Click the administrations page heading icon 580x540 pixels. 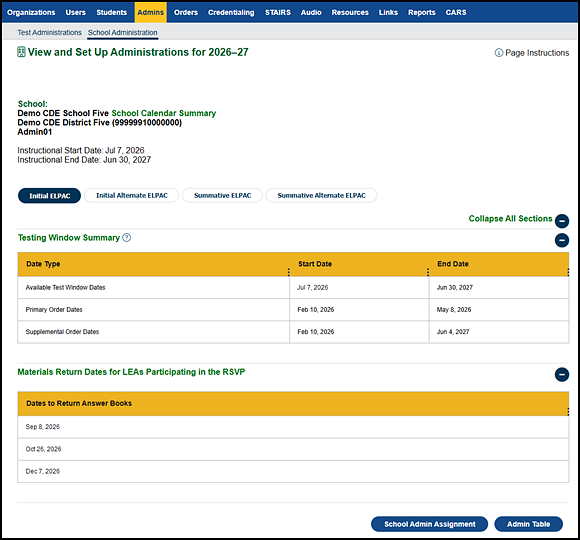click(21, 52)
